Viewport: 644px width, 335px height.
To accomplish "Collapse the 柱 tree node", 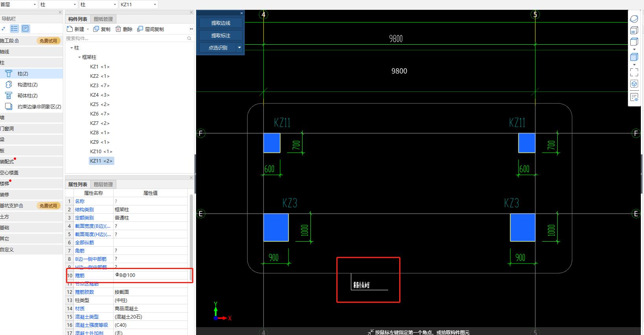I will (72, 48).
